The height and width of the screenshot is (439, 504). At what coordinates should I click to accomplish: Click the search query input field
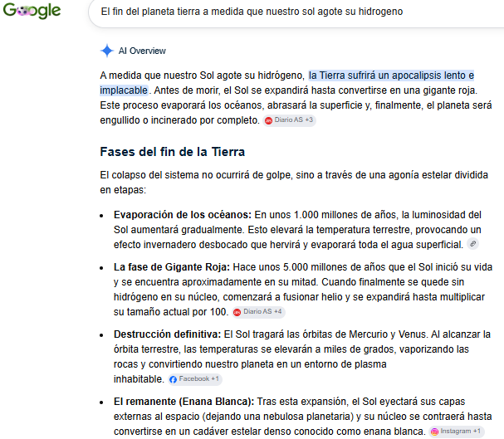(x=296, y=12)
